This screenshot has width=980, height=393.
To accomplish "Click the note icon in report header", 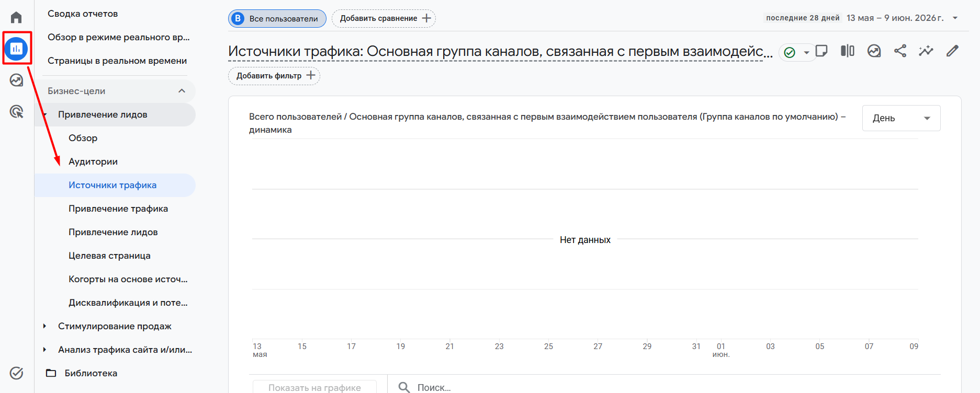I will click(x=821, y=51).
